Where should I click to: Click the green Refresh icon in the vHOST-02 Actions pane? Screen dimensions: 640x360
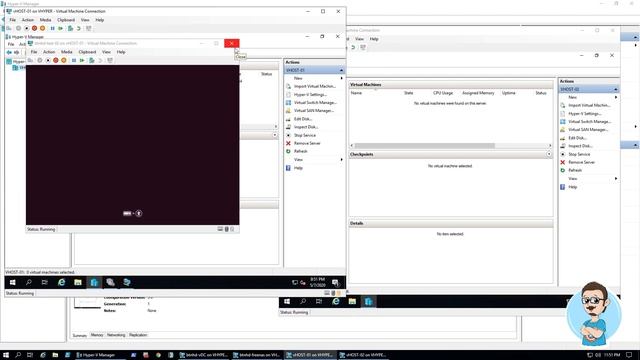coord(563,170)
